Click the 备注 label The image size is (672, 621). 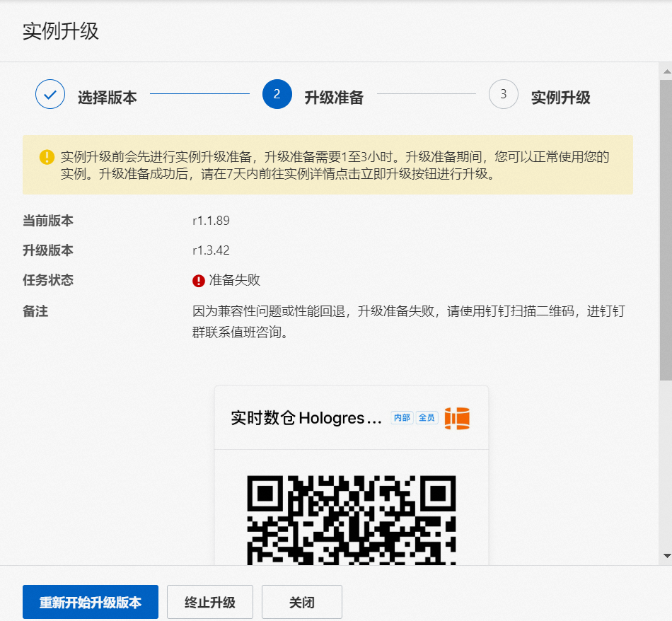pyautogui.click(x=35, y=311)
